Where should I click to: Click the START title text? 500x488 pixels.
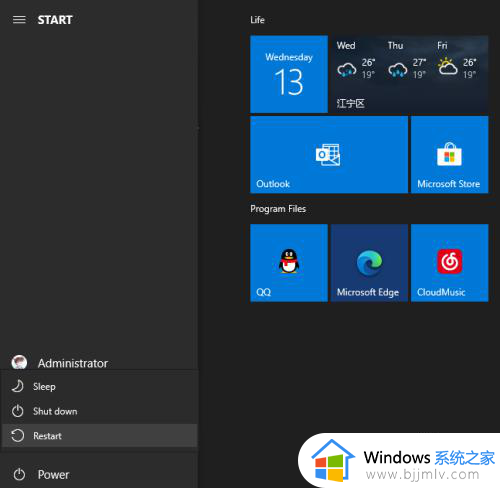(x=55, y=20)
